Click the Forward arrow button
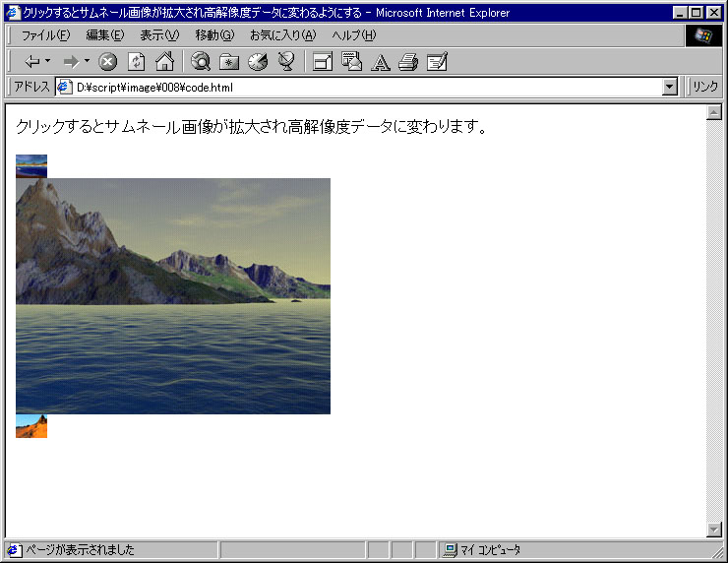The width and height of the screenshot is (728, 563). coord(72,61)
